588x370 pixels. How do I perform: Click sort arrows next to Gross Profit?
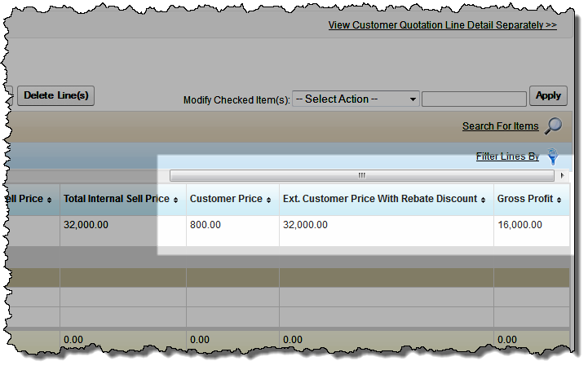[x=562, y=200]
